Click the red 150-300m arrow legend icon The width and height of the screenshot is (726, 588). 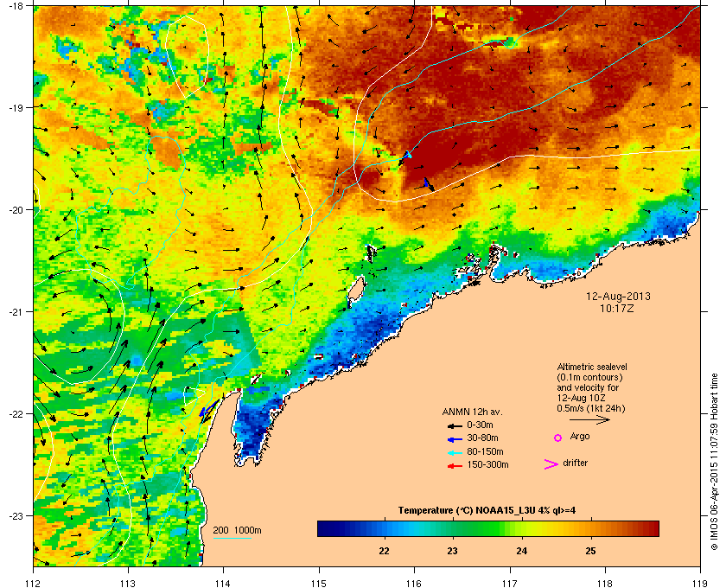click(x=455, y=465)
